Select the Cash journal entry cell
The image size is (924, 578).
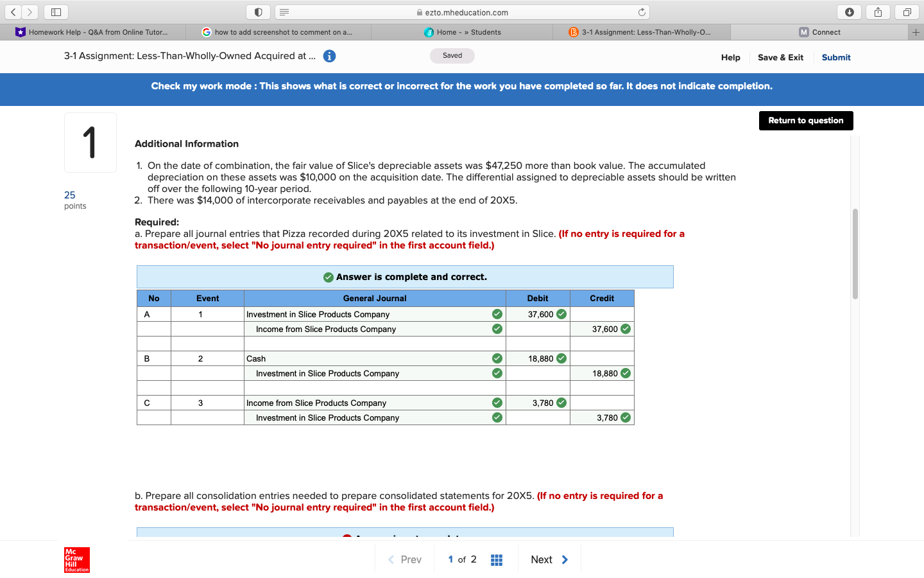pyautogui.click(x=375, y=358)
